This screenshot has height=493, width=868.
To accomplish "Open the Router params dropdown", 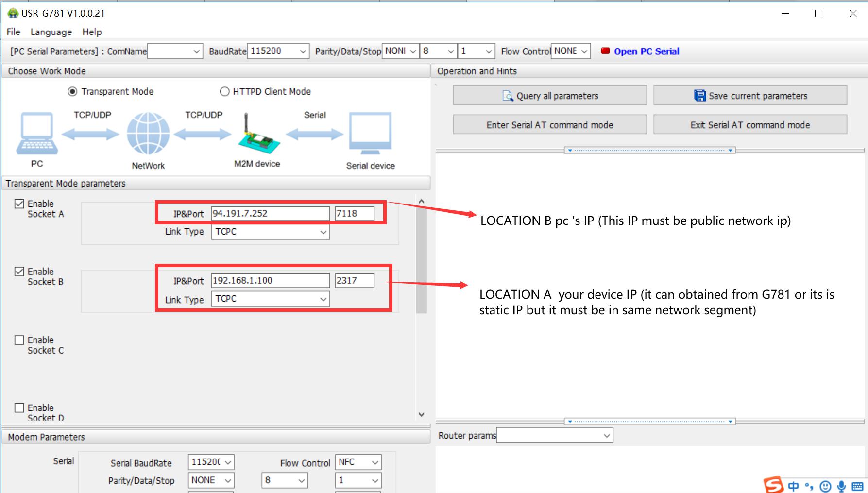I will (x=555, y=435).
